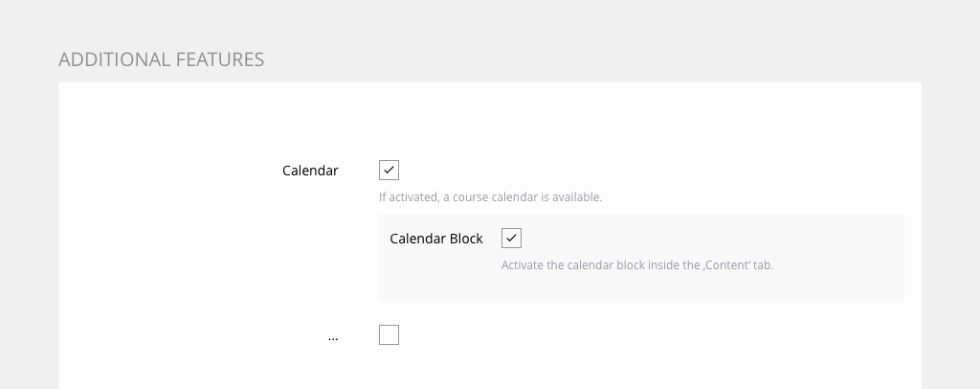Click the 'Calendar' field label
Viewport: 980px width, 389px height.
(310, 171)
